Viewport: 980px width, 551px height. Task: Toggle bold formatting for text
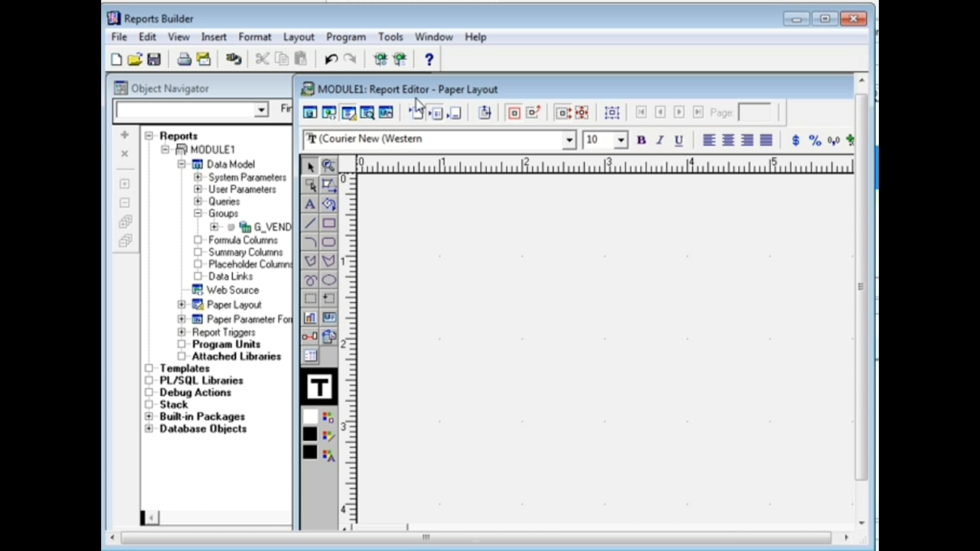[641, 140]
